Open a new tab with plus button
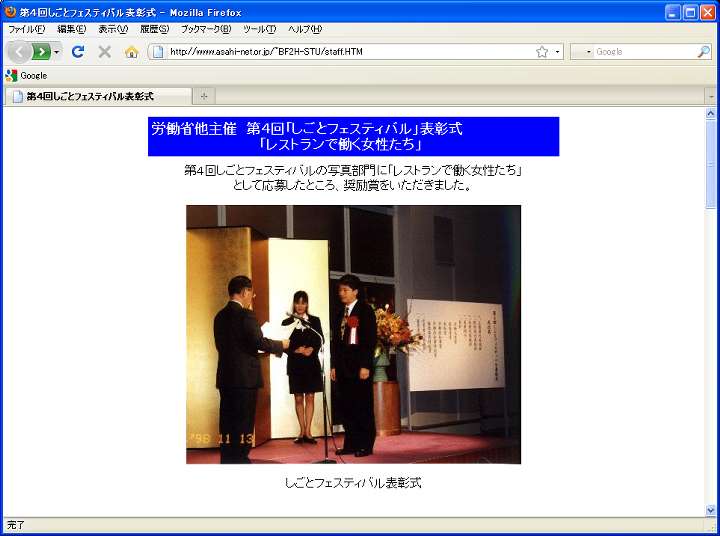Viewport: 720px width, 536px height. click(204, 96)
